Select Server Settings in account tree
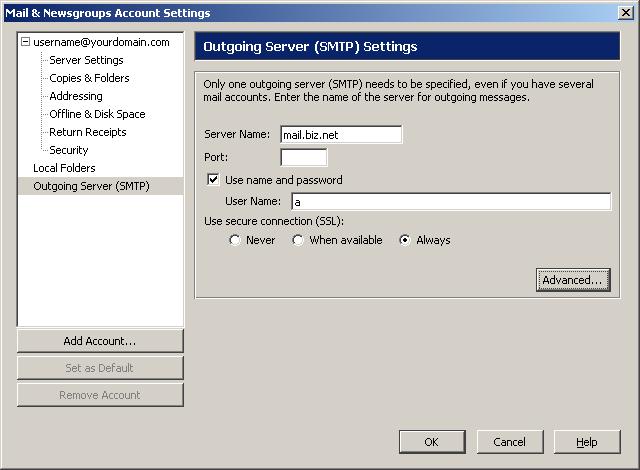This screenshot has height=470, width=640. click(x=86, y=60)
